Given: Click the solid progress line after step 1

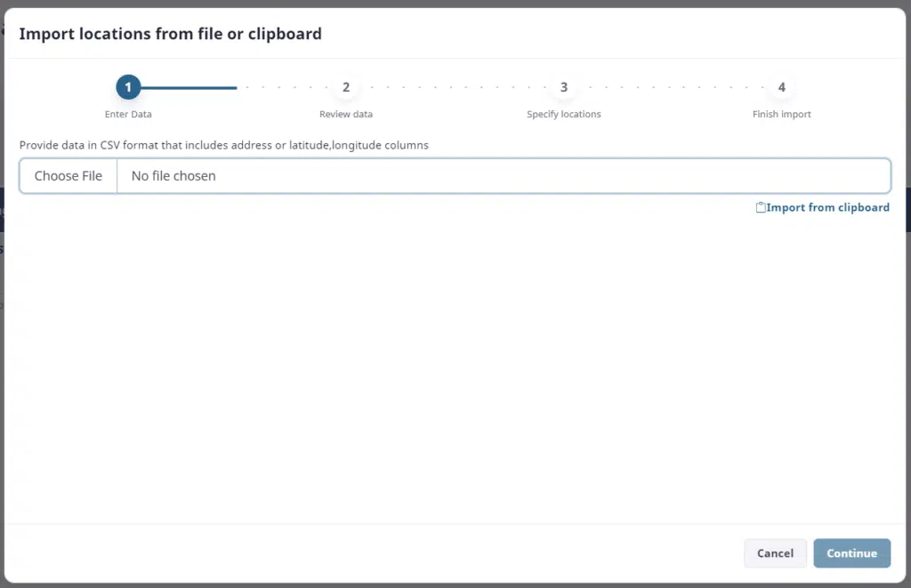Looking at the screenshot, I should 189,87.
